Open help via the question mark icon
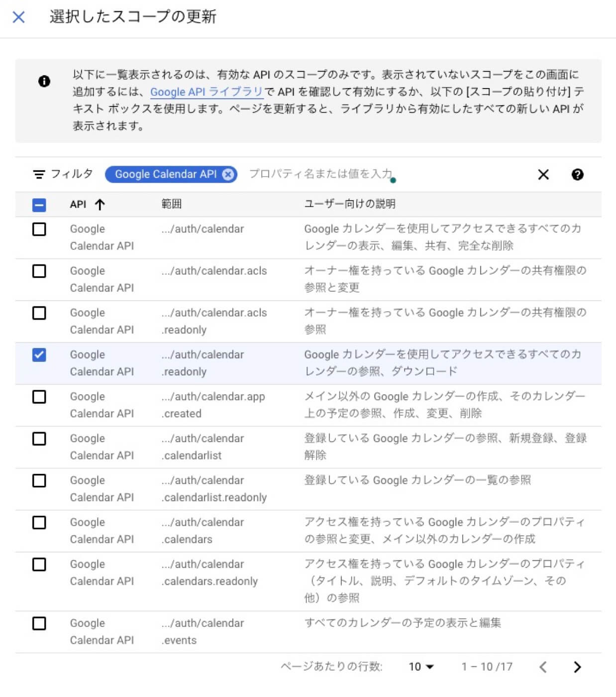The height and width of the screenshot is (697, 616). coord(578,174)
